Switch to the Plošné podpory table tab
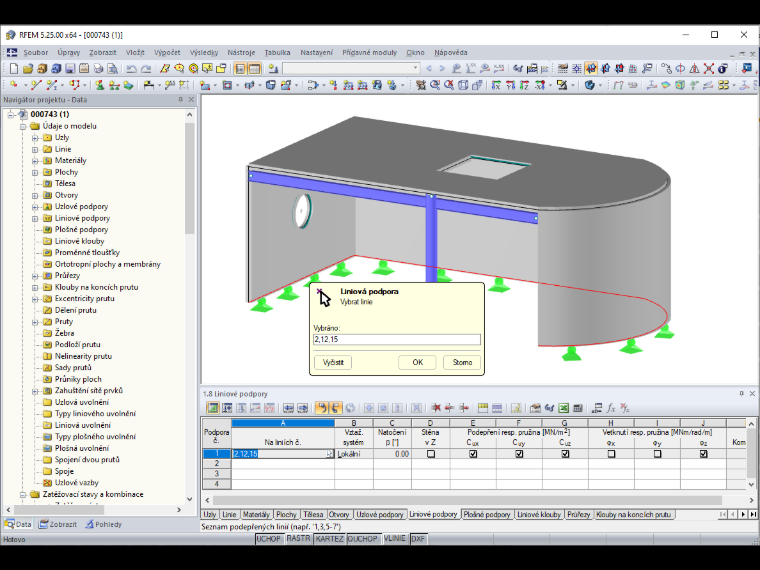Screen dimensions: 760x570 coord(486,514)
